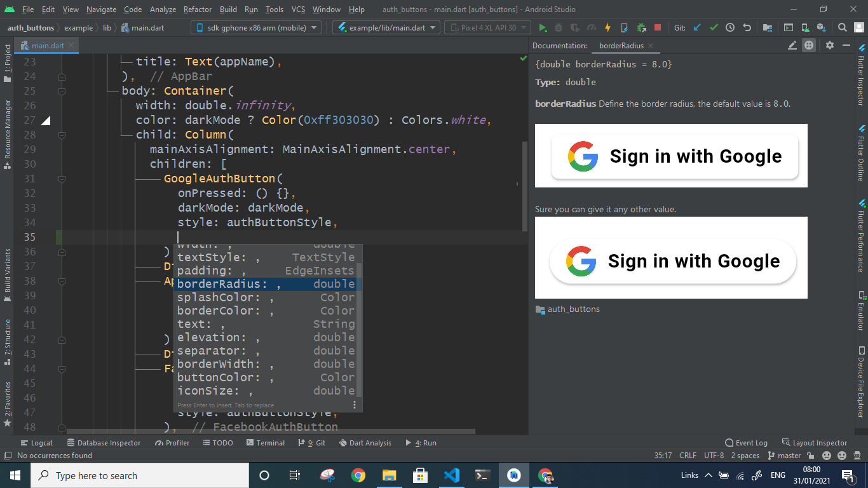Click the lock read-only icon in status bar
The width and height of the screenshot is (868, 488).
pyautogui.click(x=810, y=456)
